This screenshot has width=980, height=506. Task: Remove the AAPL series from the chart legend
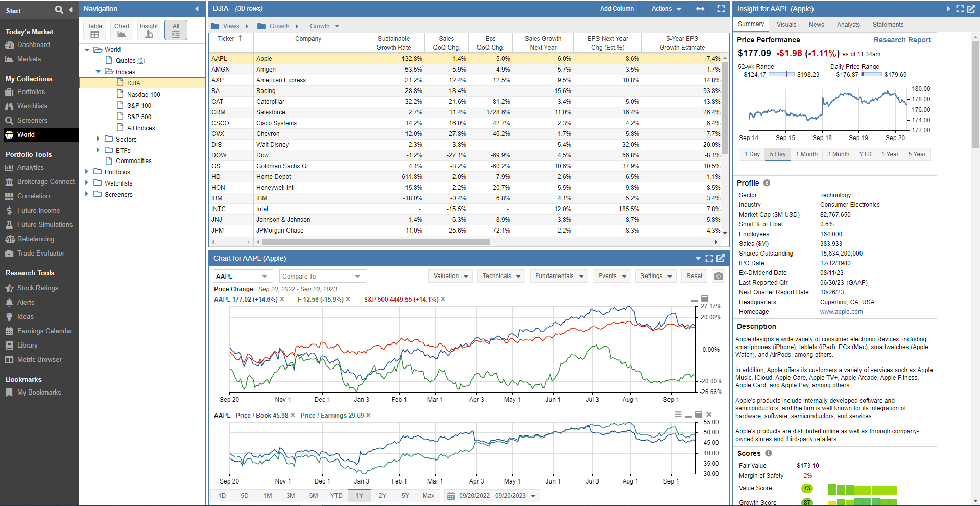282,300
